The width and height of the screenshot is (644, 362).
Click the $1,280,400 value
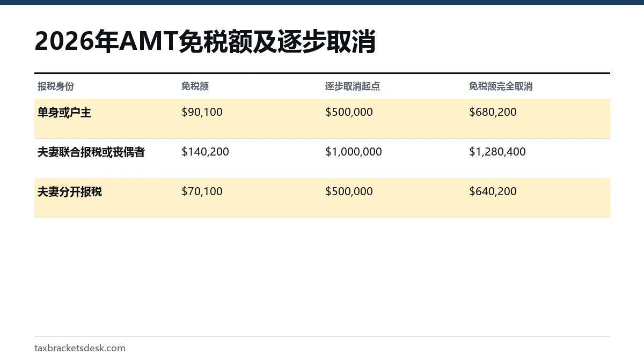tap(497, 152)
